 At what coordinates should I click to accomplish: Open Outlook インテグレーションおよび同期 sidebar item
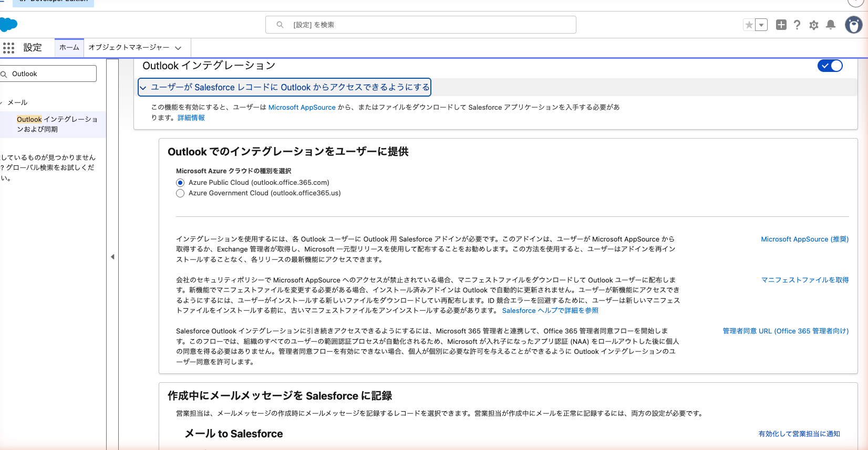(x=57, y=124)
